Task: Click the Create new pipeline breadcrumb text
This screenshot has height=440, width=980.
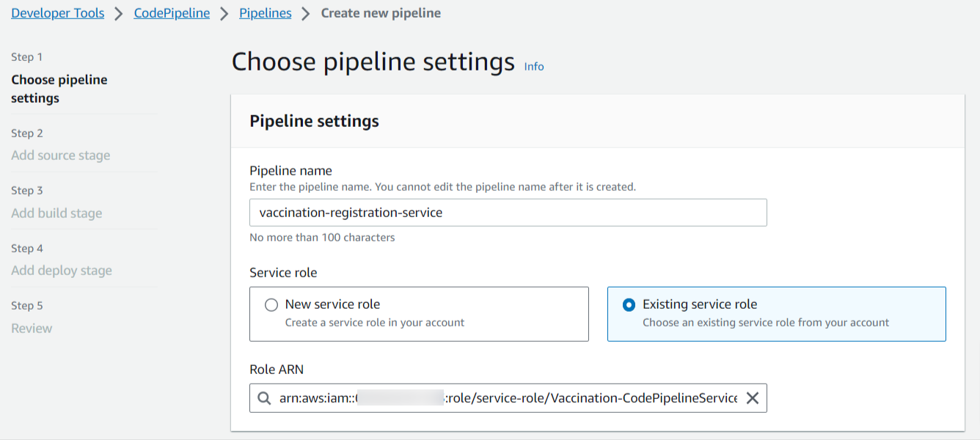Action: tap(381, 13)
